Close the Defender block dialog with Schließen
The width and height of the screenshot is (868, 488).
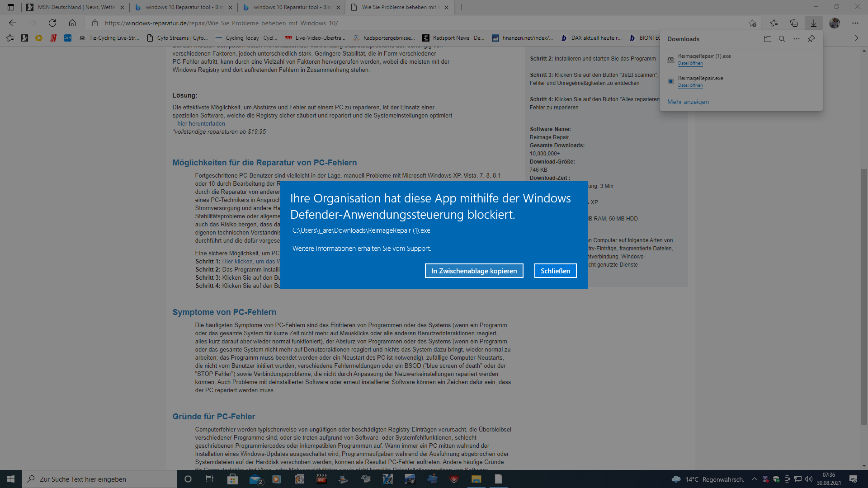click(555, 271)
